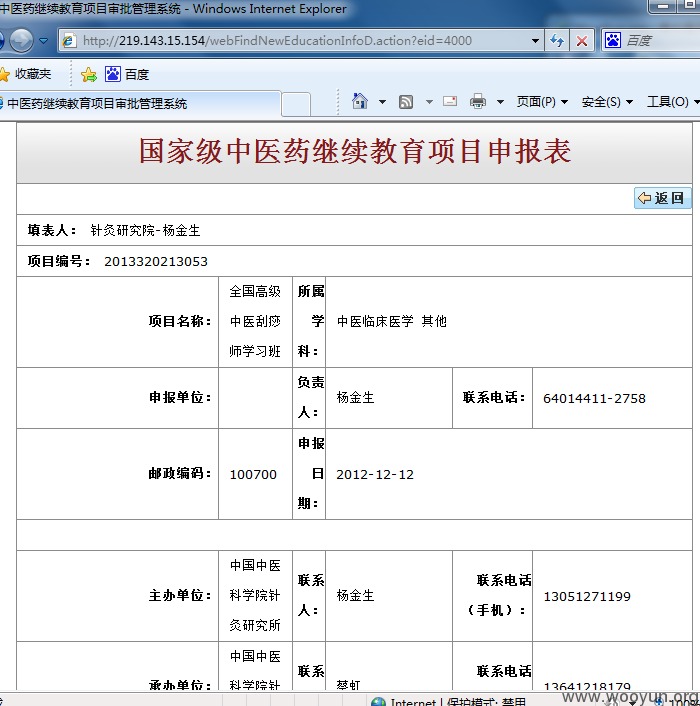Screen dimensions: 700x706
Task: Expand the Print dropdown arrow
Action: pyautogui.click(x=500, y=102)
